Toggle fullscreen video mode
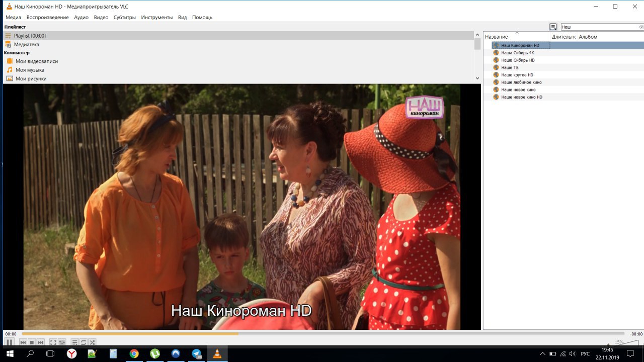Viewport: 644px width, 362px height. tap(53, 342)
